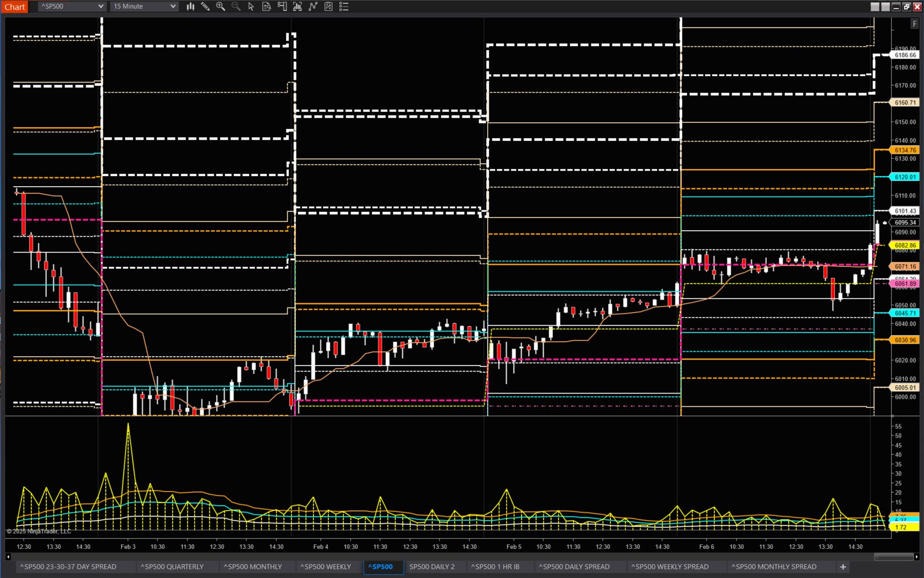Click the © 2025 NinjaTrader, LLC text
Image resolution: width=924 pixels, height=578 pixels.
coord(38,531)
